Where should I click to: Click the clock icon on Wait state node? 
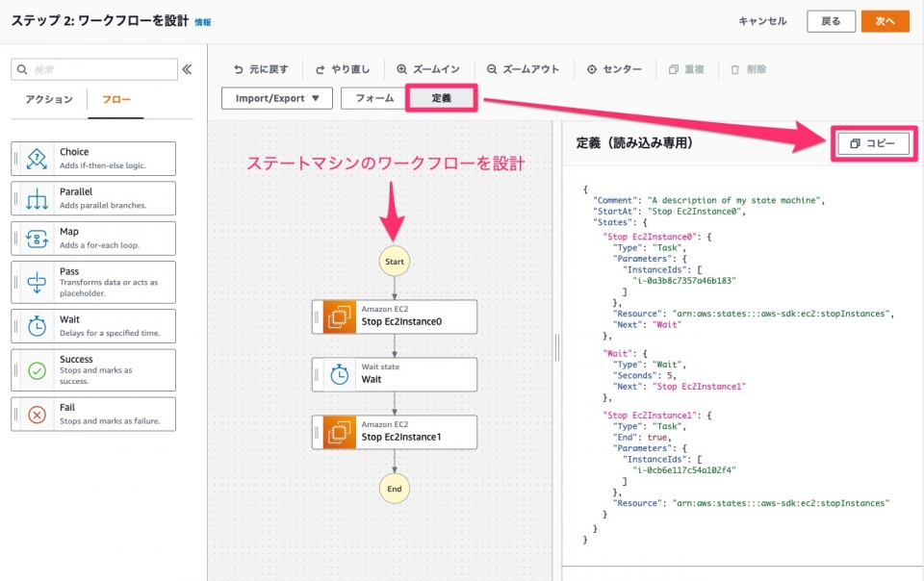pyautogui.click(x=340, y=374)
